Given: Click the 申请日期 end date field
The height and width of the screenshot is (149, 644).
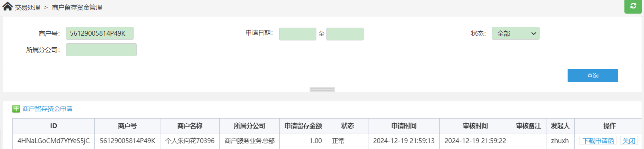Looking at the screenshot, I should (345, 34).
